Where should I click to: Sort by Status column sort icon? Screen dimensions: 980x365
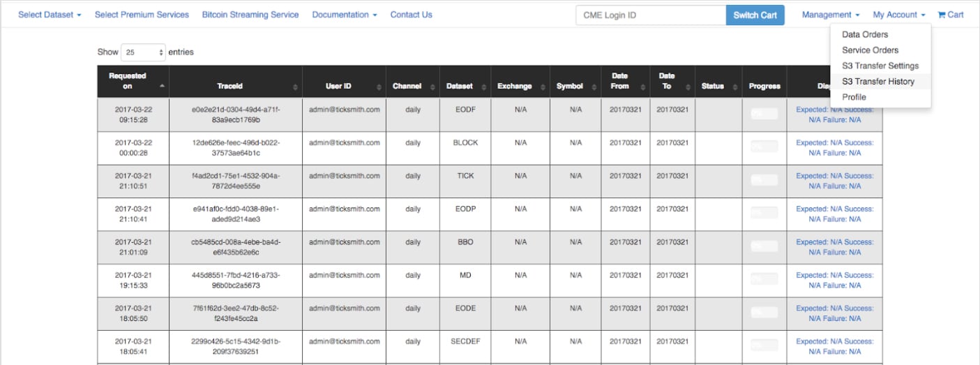(734, 87)
